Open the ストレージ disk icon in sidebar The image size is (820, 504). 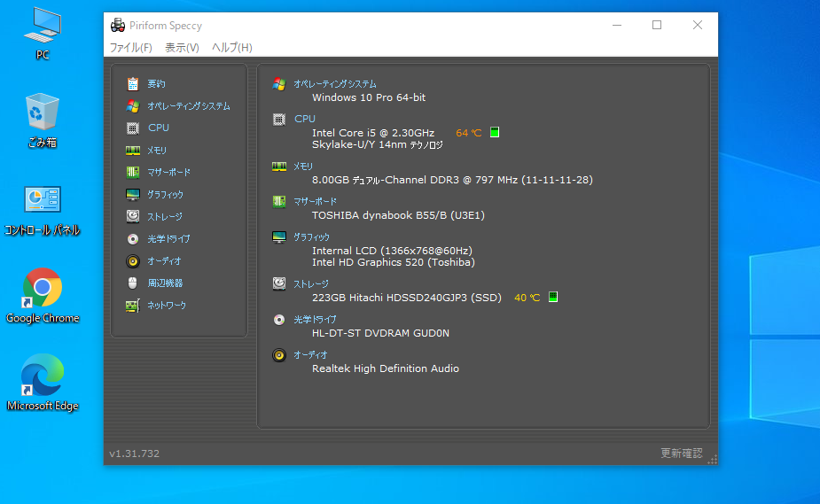click(x=133, y=216)
